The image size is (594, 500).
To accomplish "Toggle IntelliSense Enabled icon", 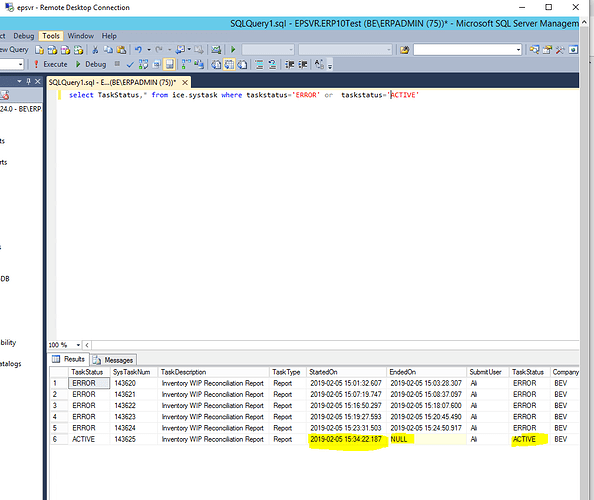I will pyautogui.click(x=169, y=64).
